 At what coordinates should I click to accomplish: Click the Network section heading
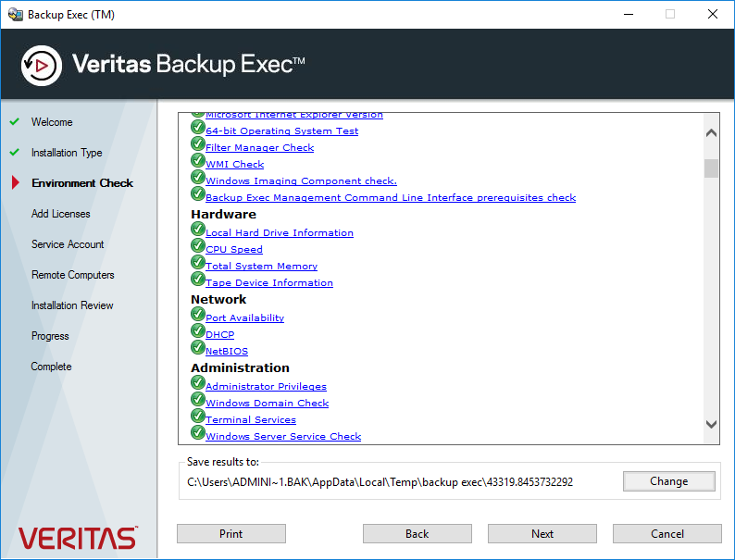pos(218,300)
